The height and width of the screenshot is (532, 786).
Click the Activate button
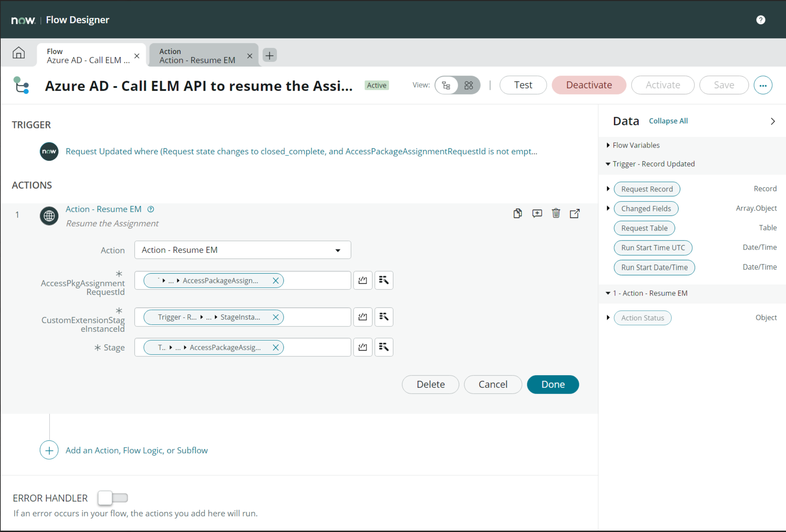663,85
